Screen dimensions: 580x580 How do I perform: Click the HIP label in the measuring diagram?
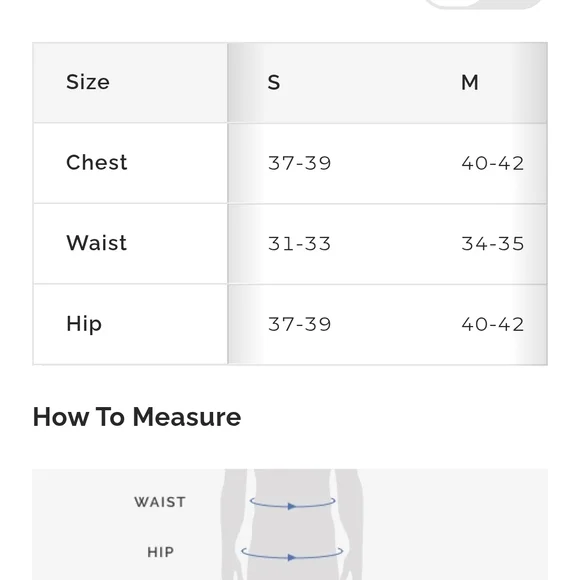[x=161, y=552]
